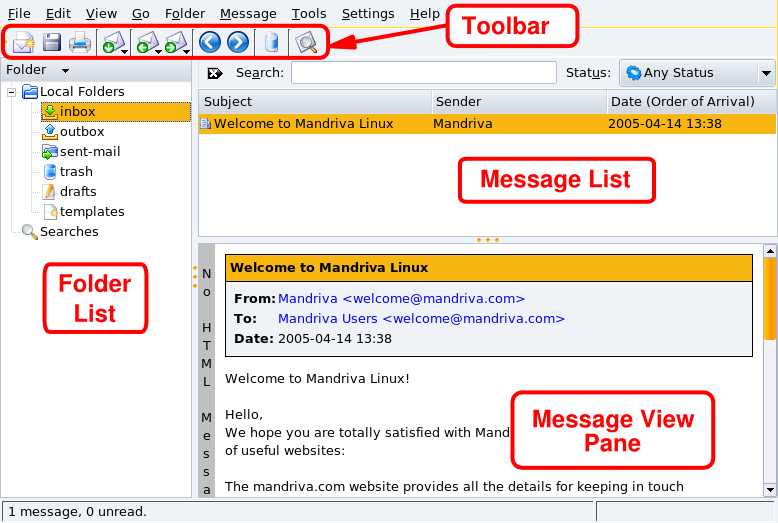
Task: Open the Any Status combo box
Action: [x=697, y=73]
